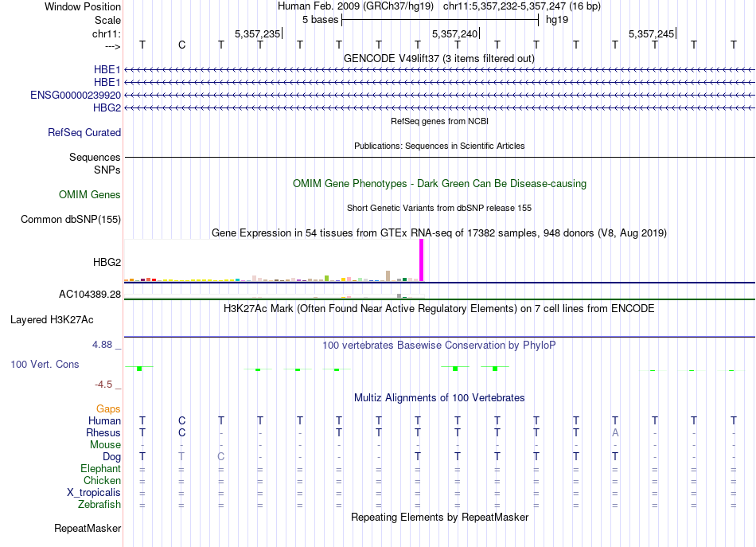The width and height of the screenshot is (756, 547).
Task: Click 'Multiz Alignments of 100 Vertebrates' title
Action: [439, 398]
